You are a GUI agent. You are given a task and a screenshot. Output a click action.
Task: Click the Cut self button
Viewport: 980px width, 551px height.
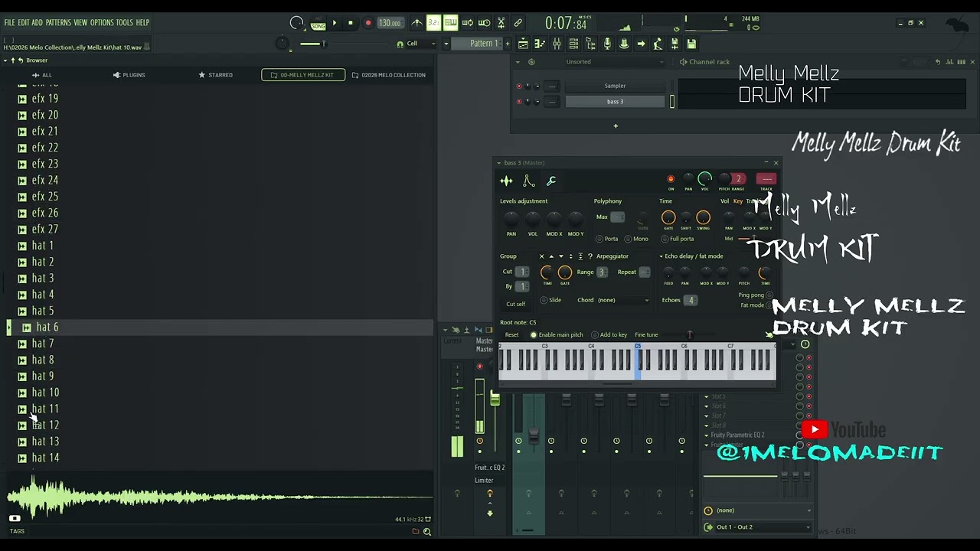pyautogui.click(x=515, y=304)
